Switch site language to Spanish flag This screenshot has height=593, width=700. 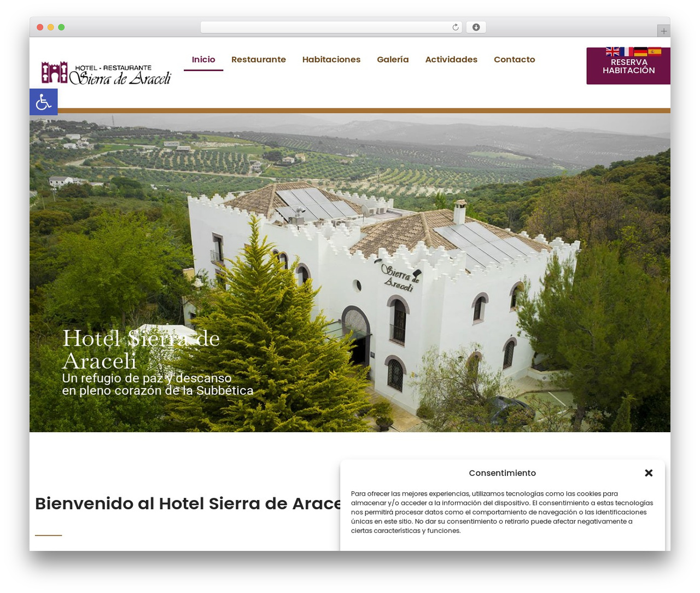point(655,51)
